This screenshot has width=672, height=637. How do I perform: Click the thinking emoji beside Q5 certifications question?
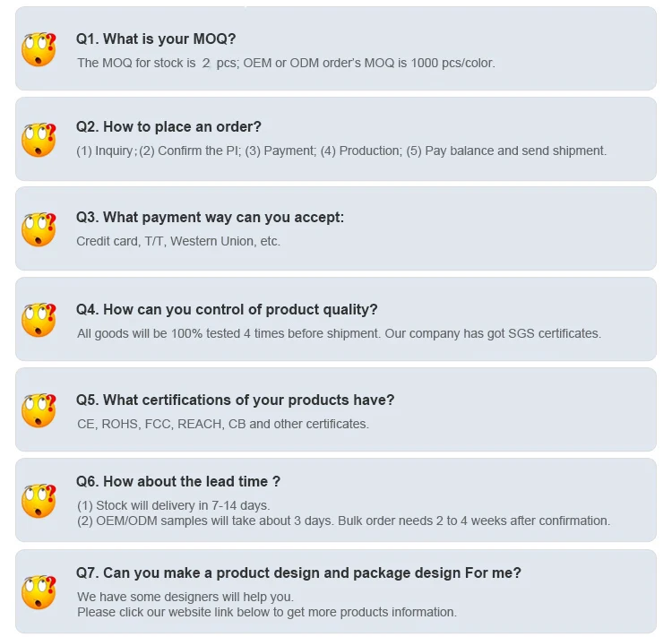(39, 410)
